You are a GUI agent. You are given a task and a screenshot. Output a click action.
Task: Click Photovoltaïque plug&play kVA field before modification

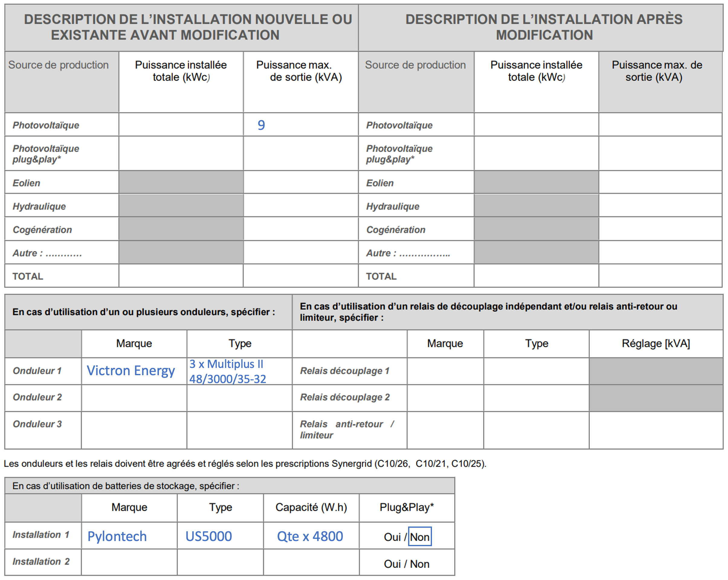(x=301, y=153)
